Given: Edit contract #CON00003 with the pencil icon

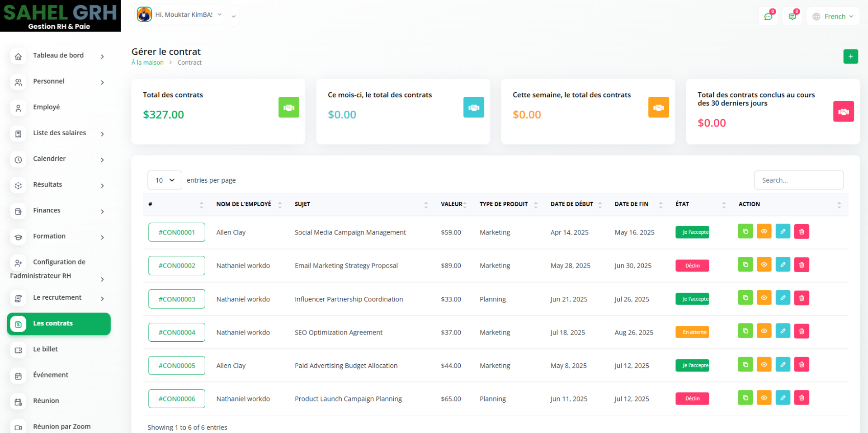Looking at the screenshot, I should coord(783,298).
